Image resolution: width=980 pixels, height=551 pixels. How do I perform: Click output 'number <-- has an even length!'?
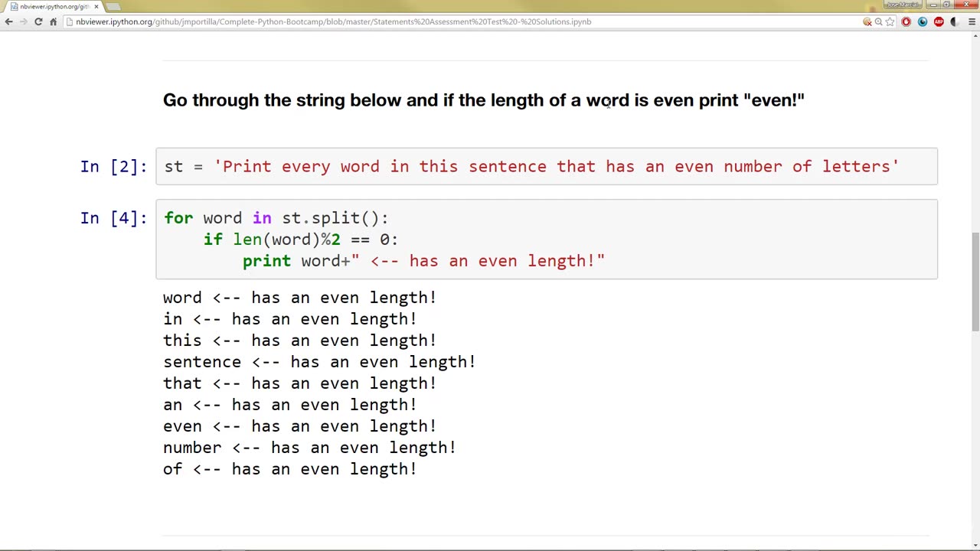coord(309,448)
